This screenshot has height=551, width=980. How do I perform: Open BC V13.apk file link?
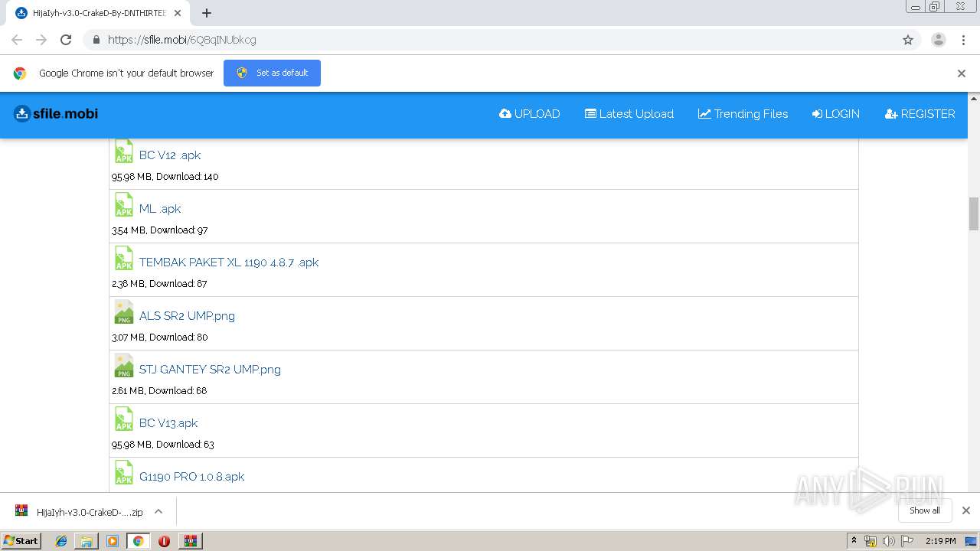tap(168, 423)
